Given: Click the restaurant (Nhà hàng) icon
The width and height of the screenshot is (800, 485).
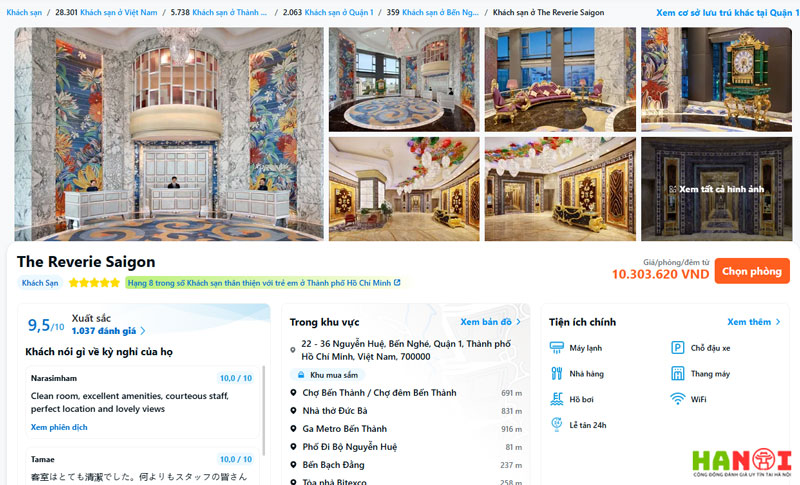Looking at the screenshot, I should pyautogui.click(x=557, y=373).
